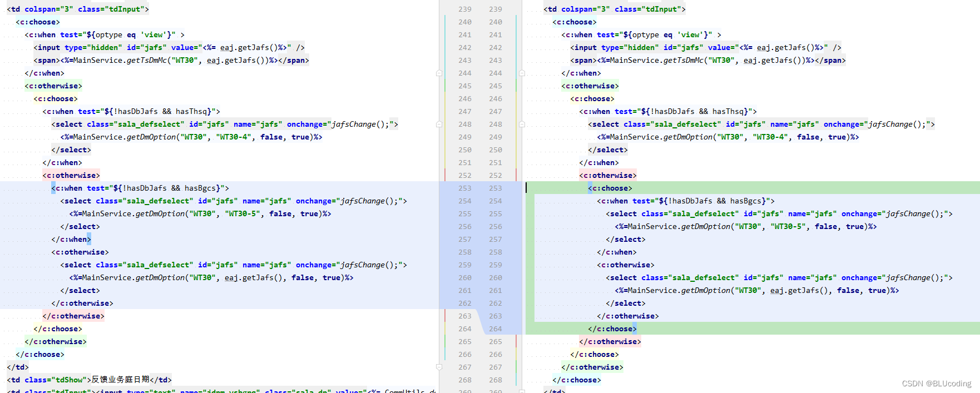Click the WT30-5 getDmOption line in left pane
The width and height of the screenshot is (980, 393).
tap(200, 213)
